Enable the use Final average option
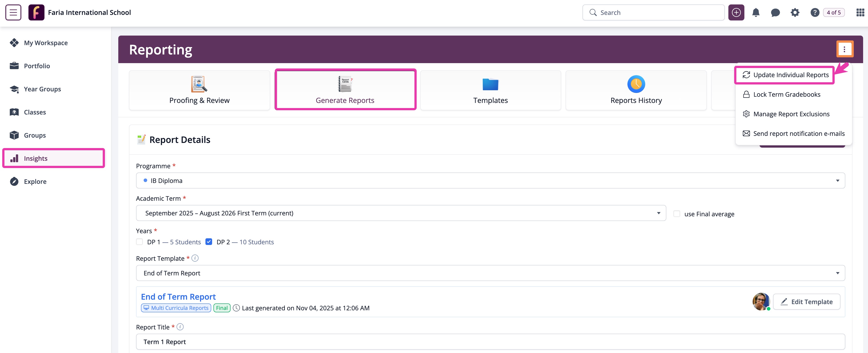The image size is (868, 353). 677,214
